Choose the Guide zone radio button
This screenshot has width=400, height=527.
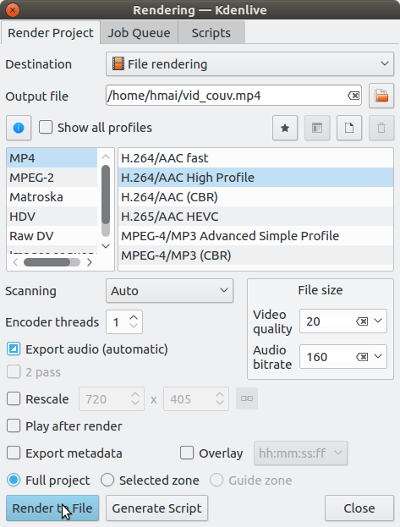[217, 480]
